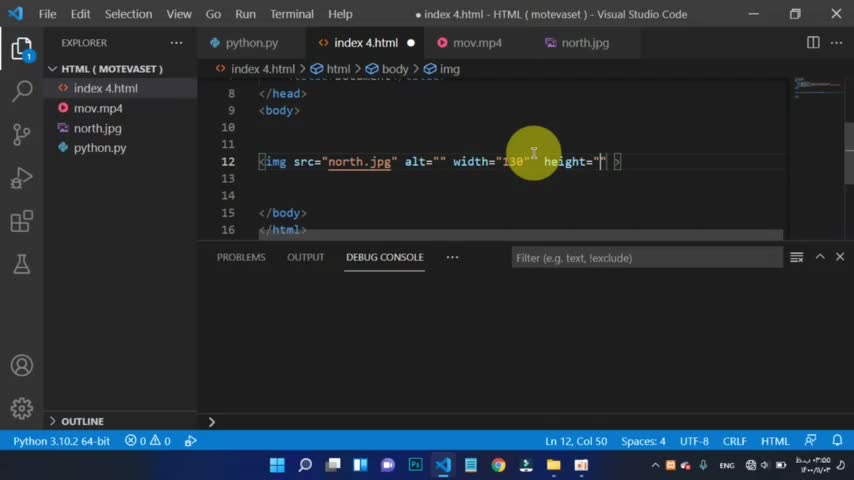Open the Run and Debug view
The height and width of the screenshot is (480, 854).
tap(21, 178)
